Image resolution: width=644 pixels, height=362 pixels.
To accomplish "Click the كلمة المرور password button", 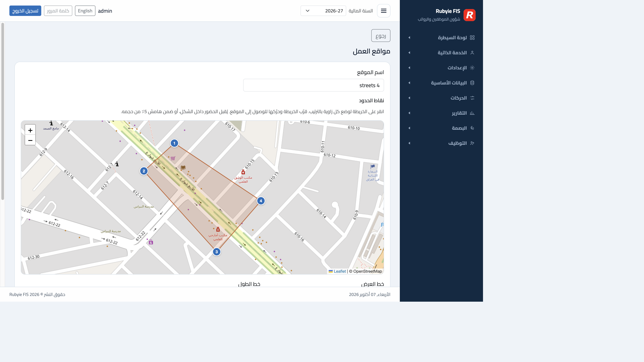I will pyautogui.click(x=58, y=11).
